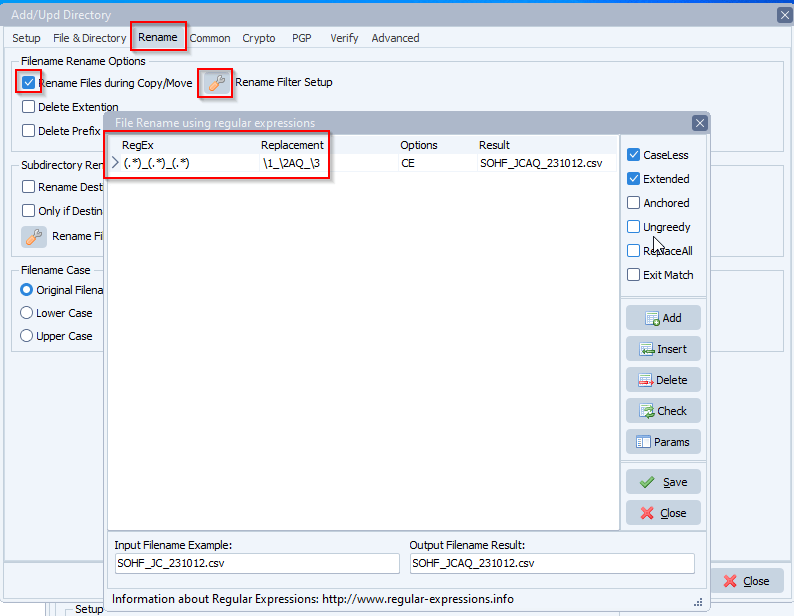Screen dimensions: 794x616
Task: Click Result cell SOHF_JCAQ_231012.csv in grid
Action: coord(547,163)
